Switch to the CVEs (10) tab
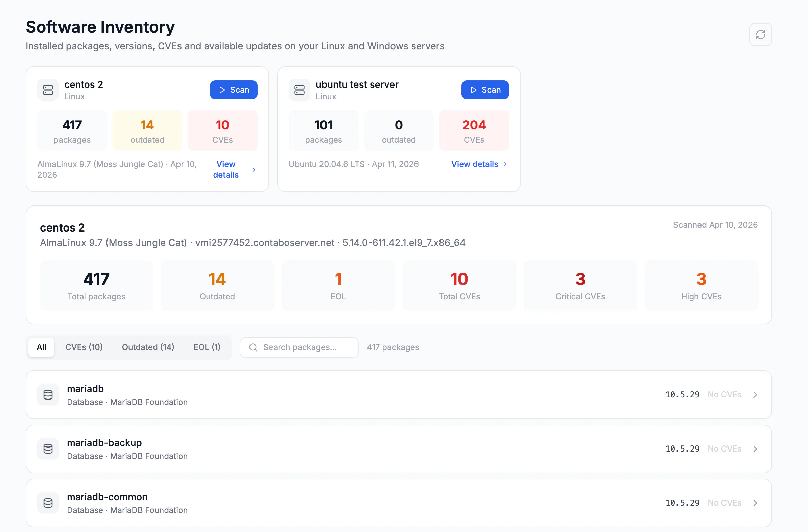This screenshot has width=808, height=532. click(84, 347)
